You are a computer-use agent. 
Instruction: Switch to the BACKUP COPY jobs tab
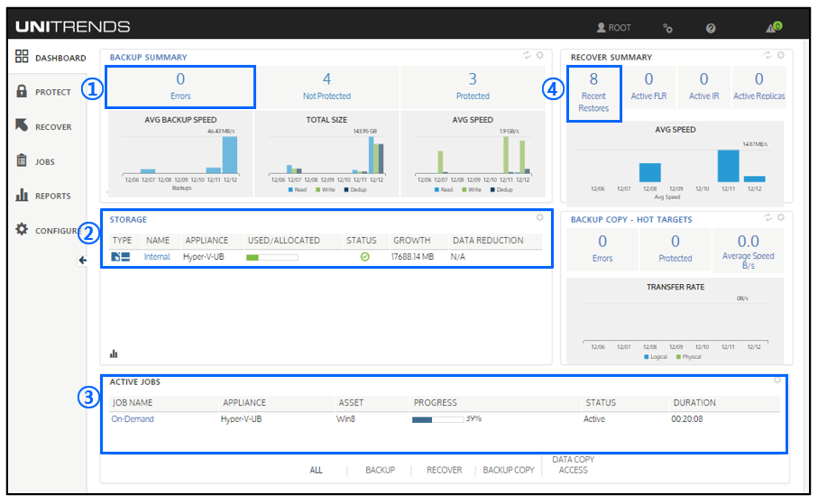point(509,470)
